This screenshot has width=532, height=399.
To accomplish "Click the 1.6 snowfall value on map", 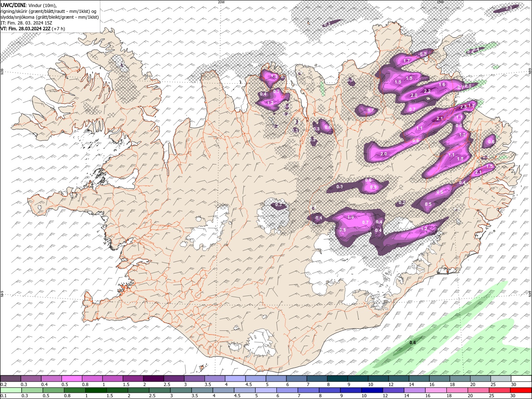I will tap(442, 84).
